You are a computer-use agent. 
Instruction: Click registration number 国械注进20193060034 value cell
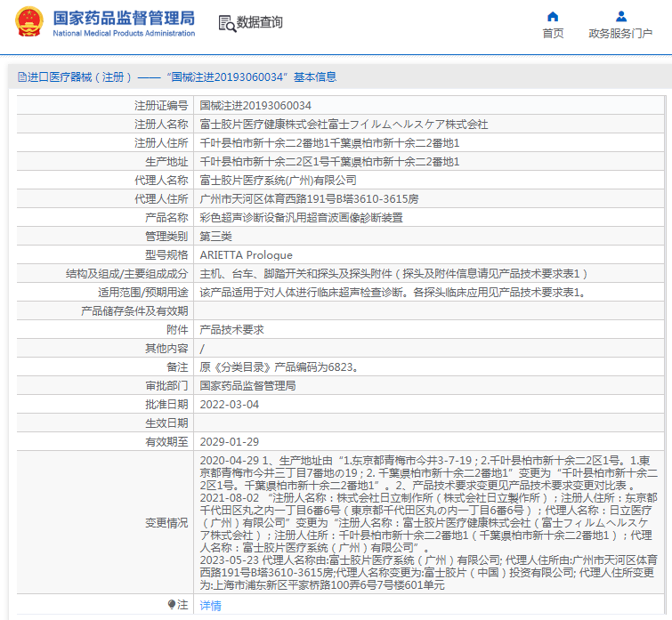coord(255,105)
